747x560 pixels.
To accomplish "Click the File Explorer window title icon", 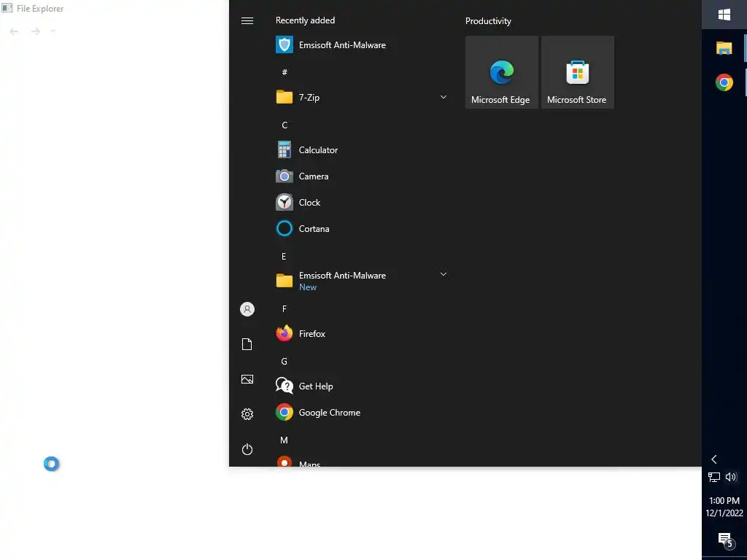I will coord(7,8).
